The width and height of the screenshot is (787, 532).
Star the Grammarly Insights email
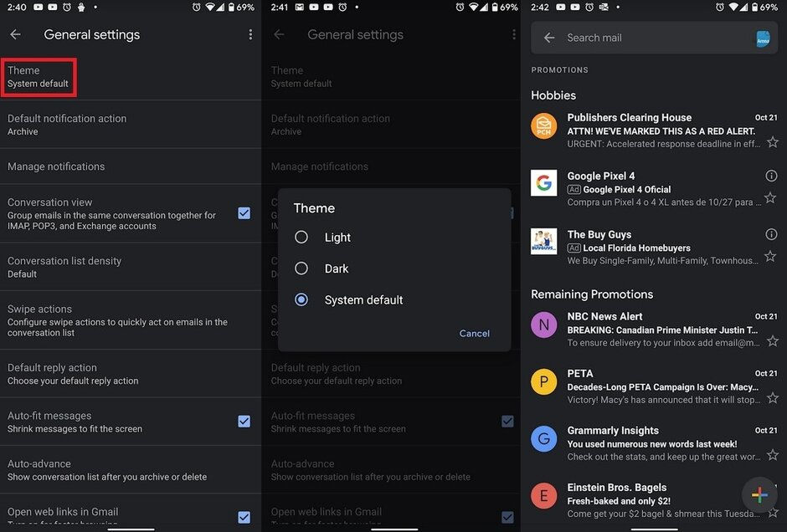[x=772, y=455]
